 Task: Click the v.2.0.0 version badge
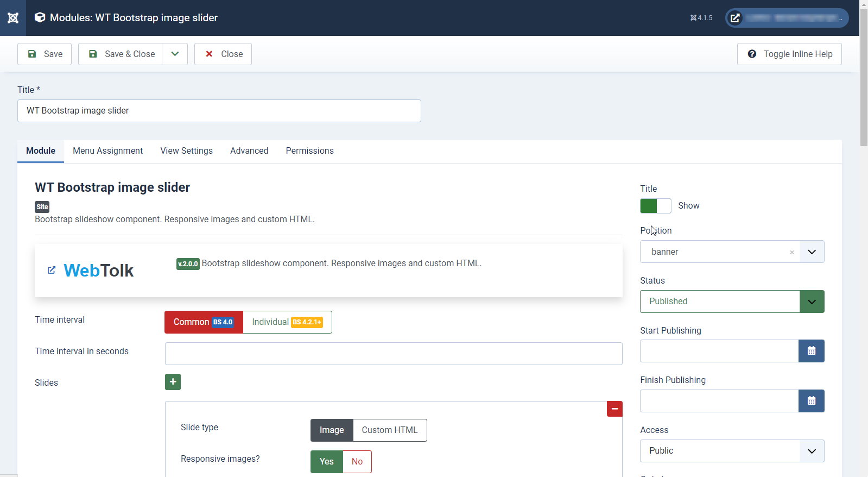tap(188, 263)
